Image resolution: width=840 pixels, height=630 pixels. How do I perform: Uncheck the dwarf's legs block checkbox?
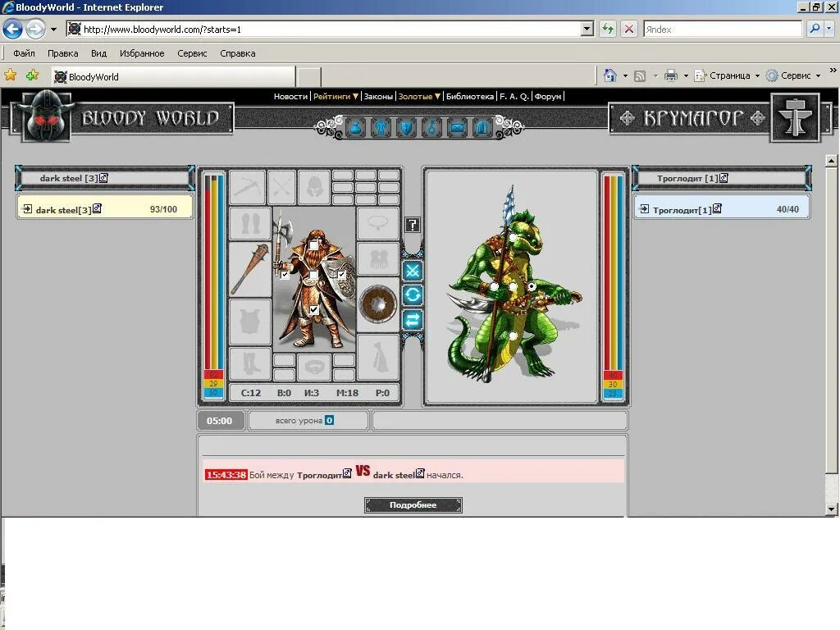(313, 309)
